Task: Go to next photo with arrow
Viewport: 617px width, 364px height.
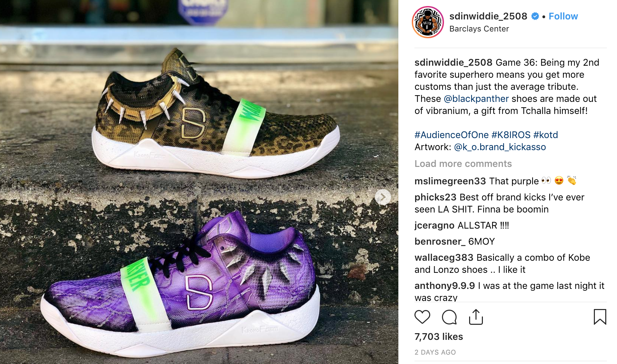Action: tap(383, 197)
